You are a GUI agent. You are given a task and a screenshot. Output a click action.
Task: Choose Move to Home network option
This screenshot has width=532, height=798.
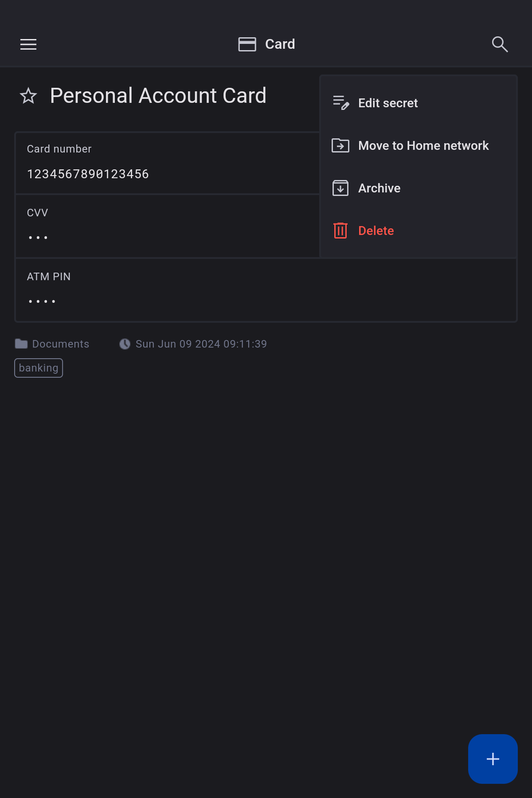pyautogui.click(x=423, y=146)
